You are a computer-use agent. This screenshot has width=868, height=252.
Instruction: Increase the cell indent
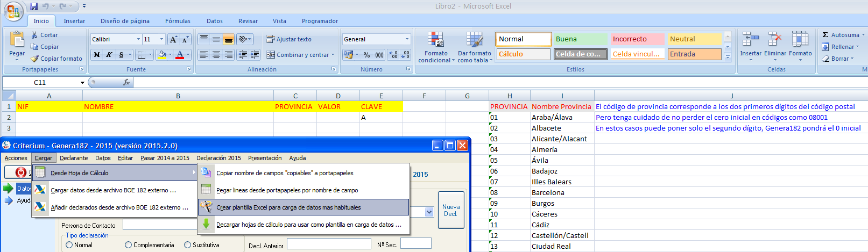255,55
